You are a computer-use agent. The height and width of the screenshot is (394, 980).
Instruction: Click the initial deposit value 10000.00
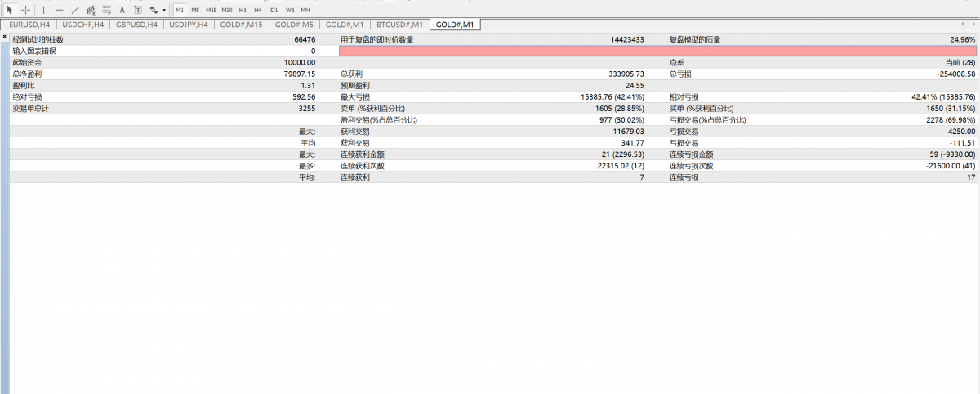[300, 62]
